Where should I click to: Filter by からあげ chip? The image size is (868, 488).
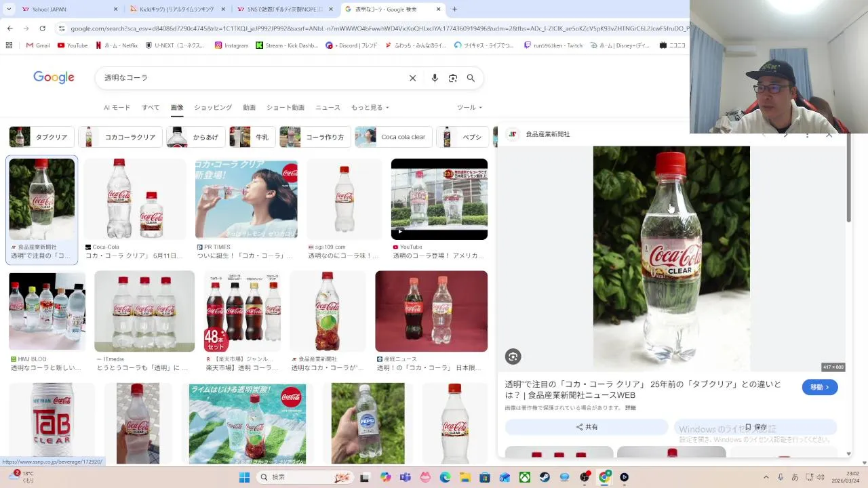click(x=196, y=137)
